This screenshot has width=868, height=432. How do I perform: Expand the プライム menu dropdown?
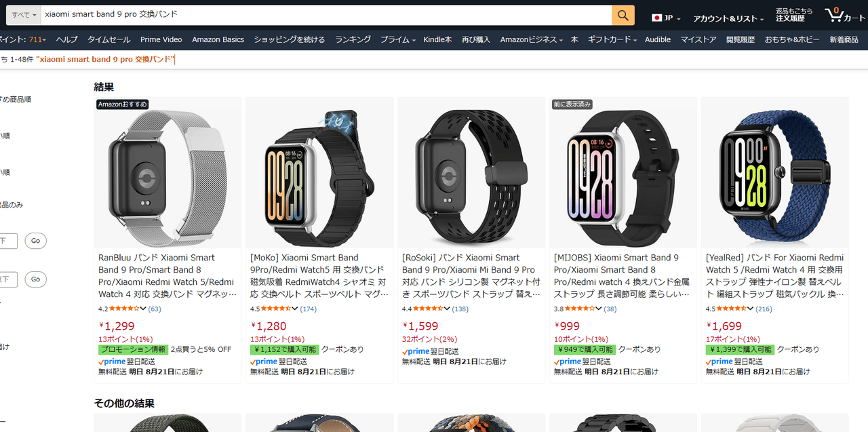[x=398, y=40]
